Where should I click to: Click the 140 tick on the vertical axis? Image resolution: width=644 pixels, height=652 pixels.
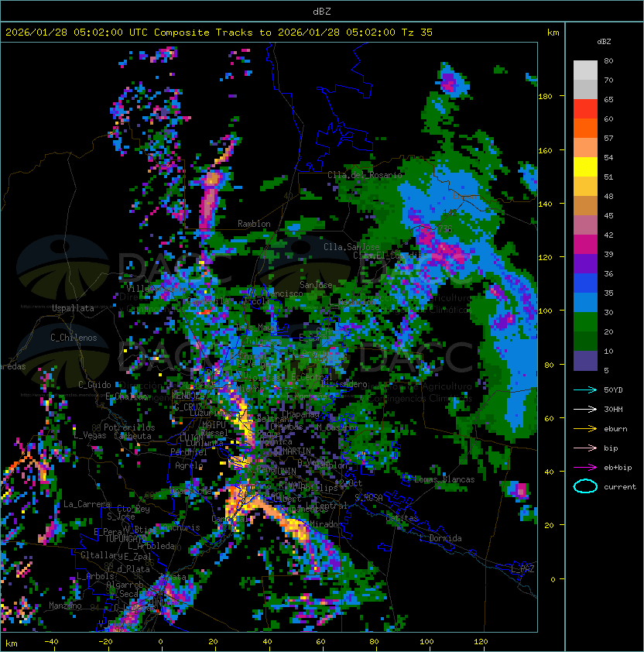click(x=545, y=204)
